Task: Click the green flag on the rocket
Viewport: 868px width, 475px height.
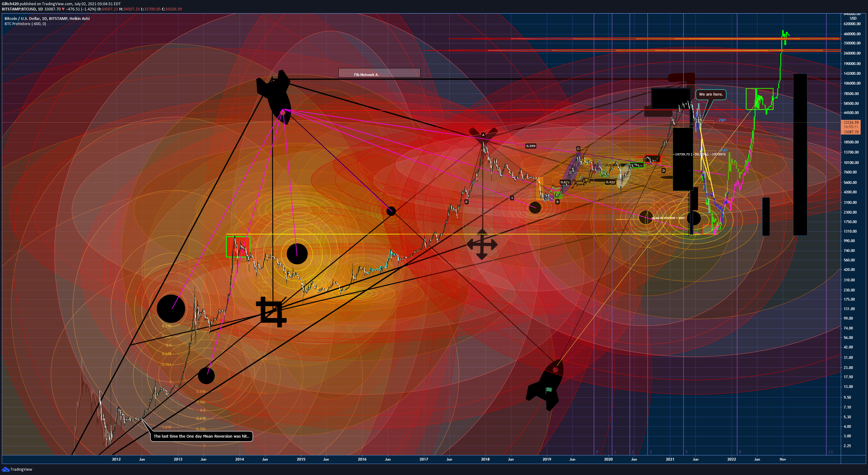Action: tap(549, 390)
